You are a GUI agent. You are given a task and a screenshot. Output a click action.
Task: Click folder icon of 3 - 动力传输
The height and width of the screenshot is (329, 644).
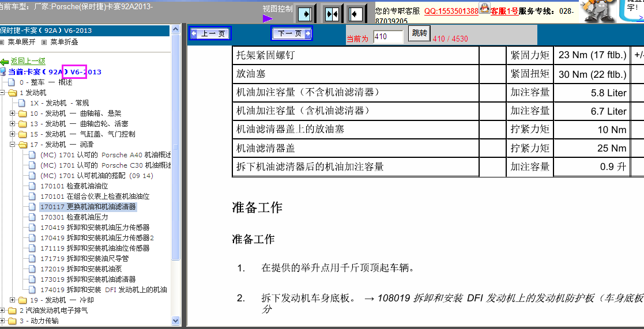[12, 321]
